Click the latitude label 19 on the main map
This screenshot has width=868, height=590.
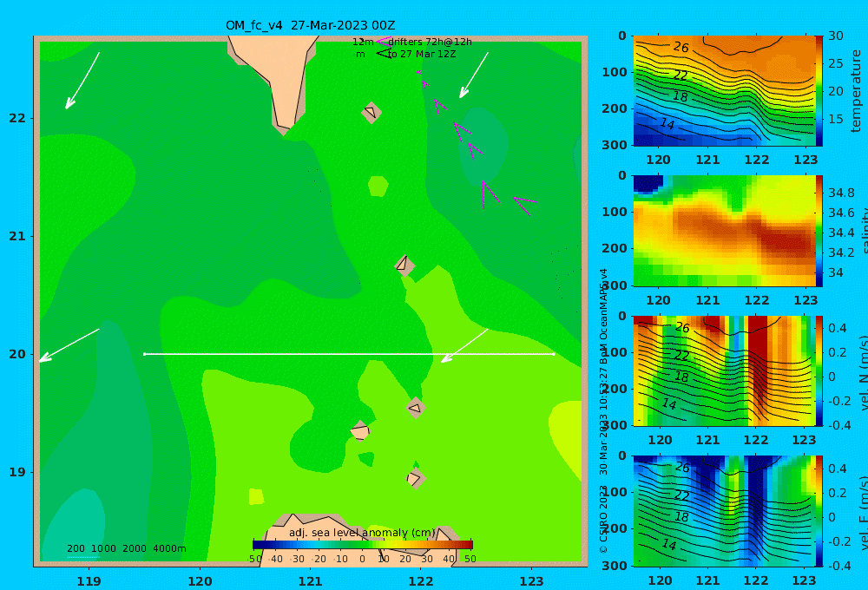tap(17, 472)
